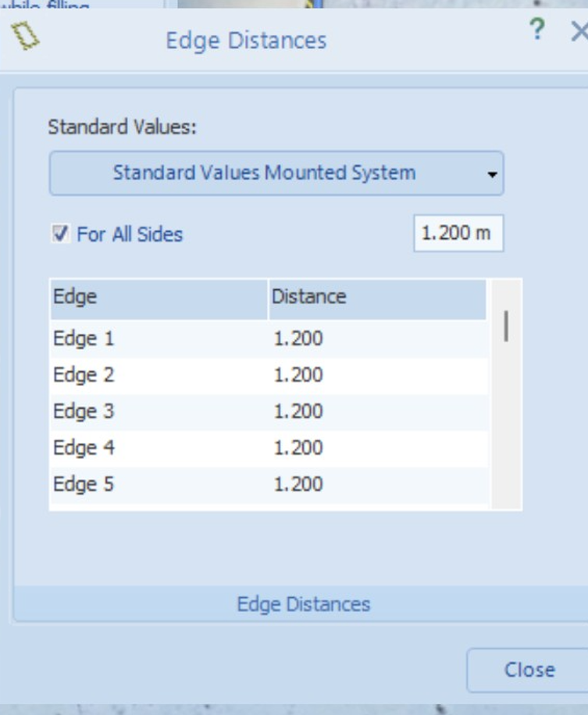Click the Edge Distances polygon icon in title bar
This screenshot has height=715, width=588.
pyautogui.click(x=27, y=36)
